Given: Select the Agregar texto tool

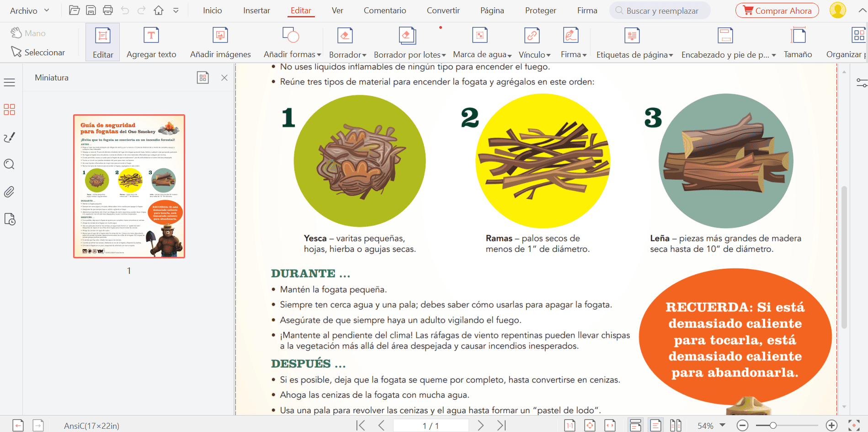Looking at the screenshot, I should pos(151,42).
